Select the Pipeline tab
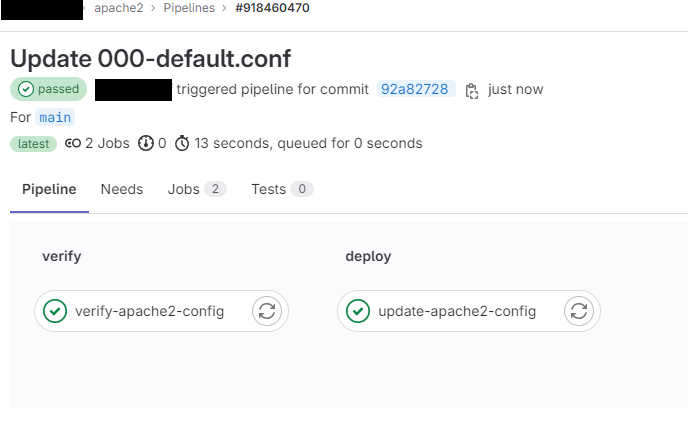 click(x=49, y=189)
